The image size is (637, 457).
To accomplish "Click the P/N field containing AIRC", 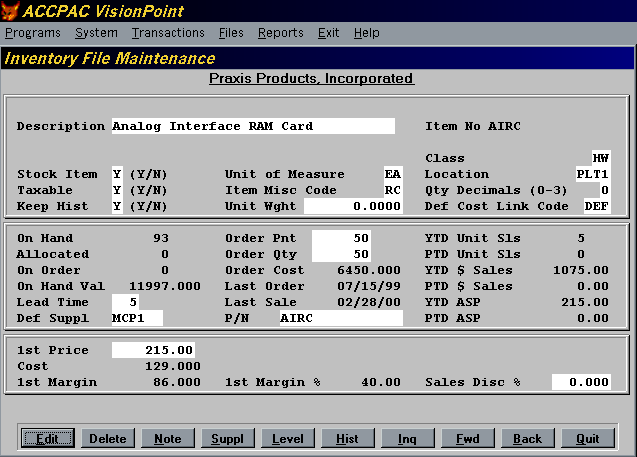I will [x=341, y=318].
